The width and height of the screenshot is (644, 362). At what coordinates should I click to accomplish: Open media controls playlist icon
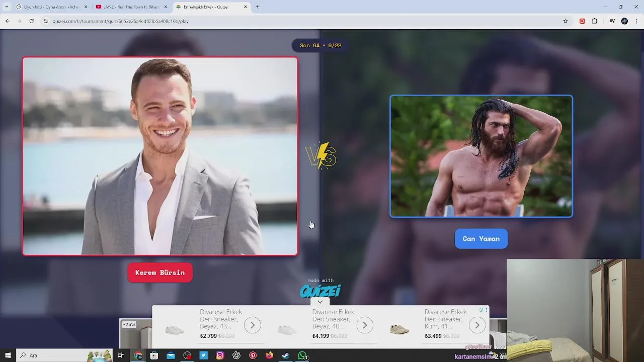click(612, 21)
